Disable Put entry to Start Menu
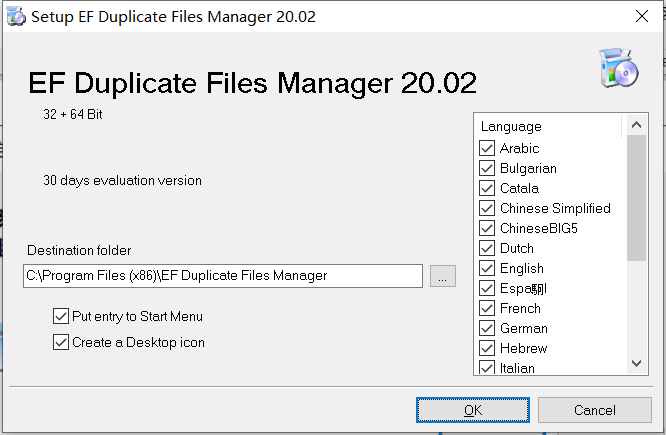This screenshot has height=435, width=666. (61, 316)
